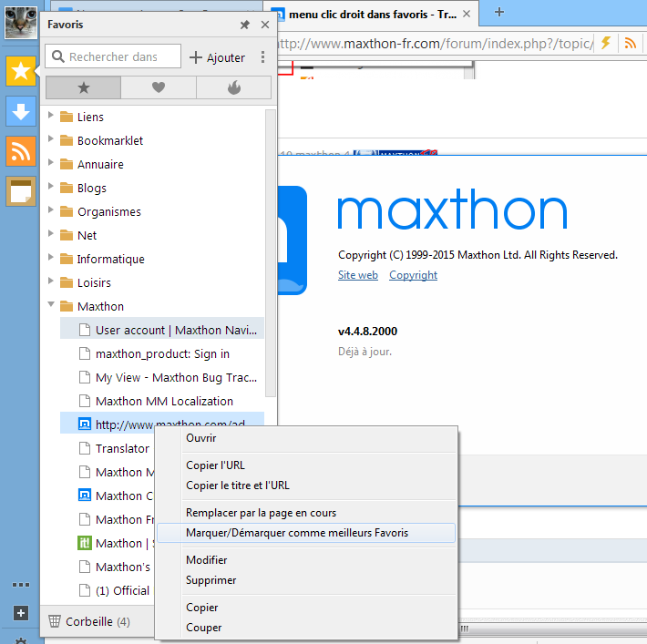Choose Modifier in context menu
The height and width of the screenshot is (644, 647).
[x=306, y=560]
